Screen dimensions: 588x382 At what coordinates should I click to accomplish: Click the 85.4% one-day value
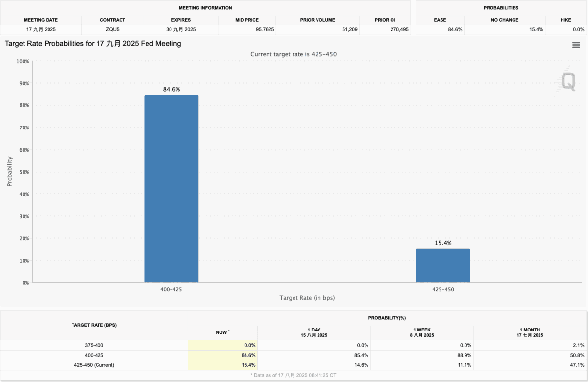[361, 355]
